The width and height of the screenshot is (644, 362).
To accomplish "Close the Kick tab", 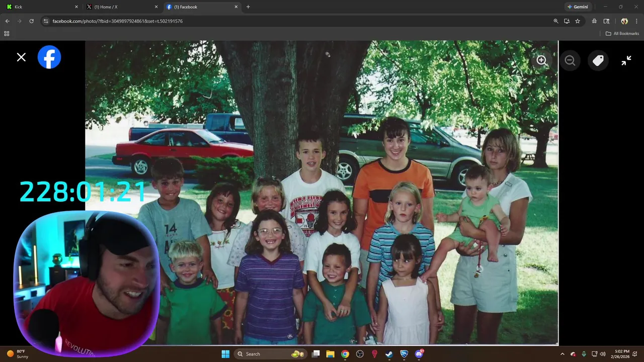I will pos(76,7).
